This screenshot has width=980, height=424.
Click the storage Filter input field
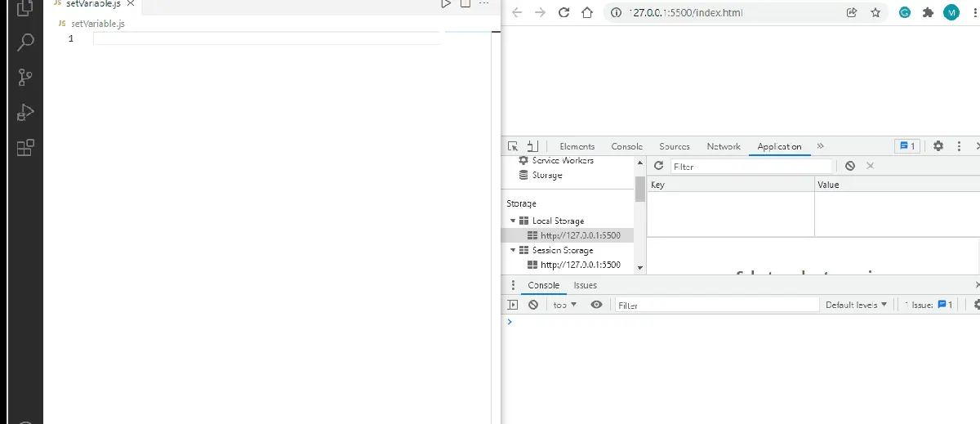[x=751, y=166]
